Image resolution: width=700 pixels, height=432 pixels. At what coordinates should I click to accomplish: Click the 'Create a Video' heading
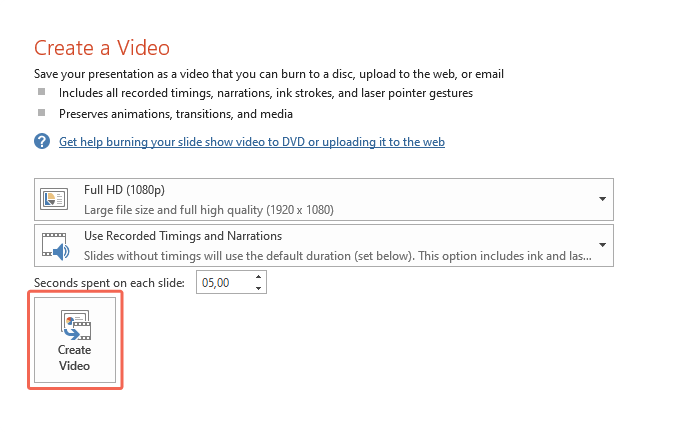pos(102,48)
